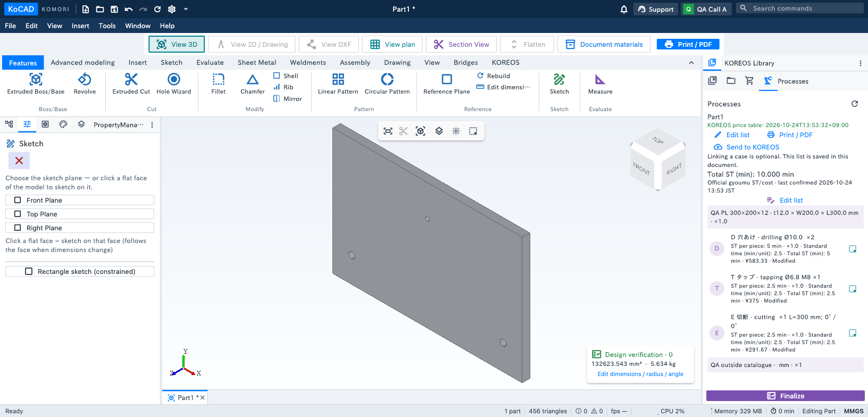
Task: Check the Front Plane option
Action: click(80, 200)
